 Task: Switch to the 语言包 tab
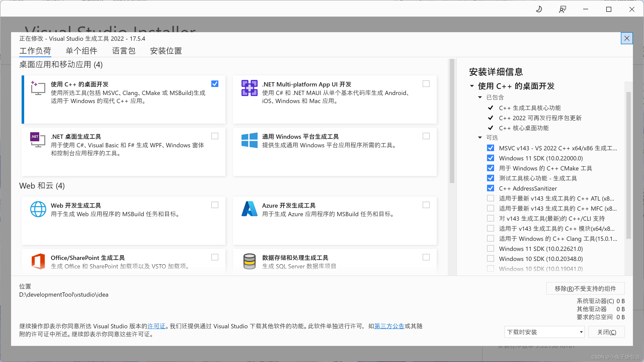[124, 51]
